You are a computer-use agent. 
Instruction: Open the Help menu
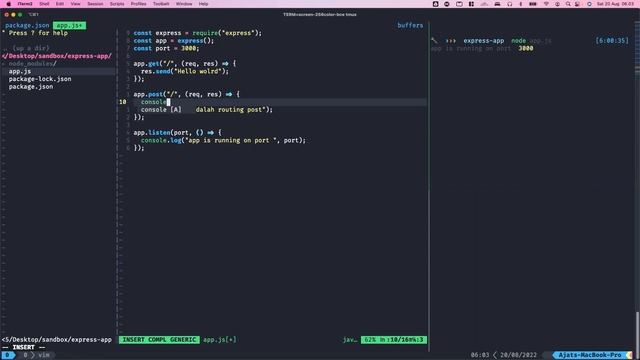tap(203, 4)
